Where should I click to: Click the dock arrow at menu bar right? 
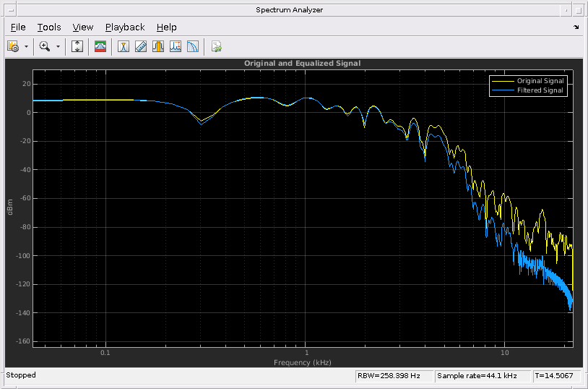[x=576, y=27]
